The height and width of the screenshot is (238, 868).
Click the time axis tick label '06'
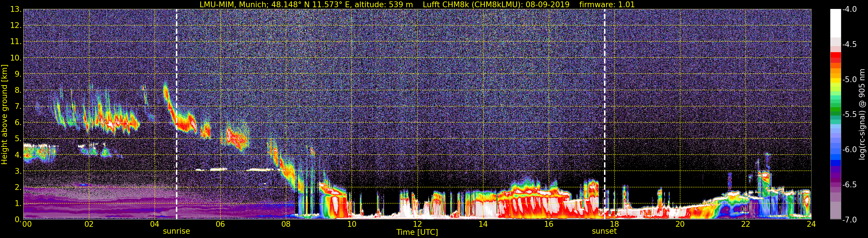[220, 224]
